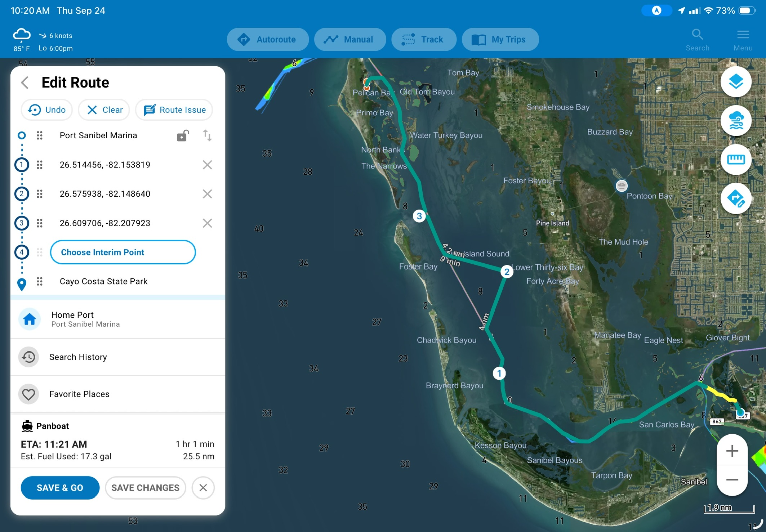Open the weather overlay button
Viewport: 766px width, 532px height.
click(x=736, y=121)
